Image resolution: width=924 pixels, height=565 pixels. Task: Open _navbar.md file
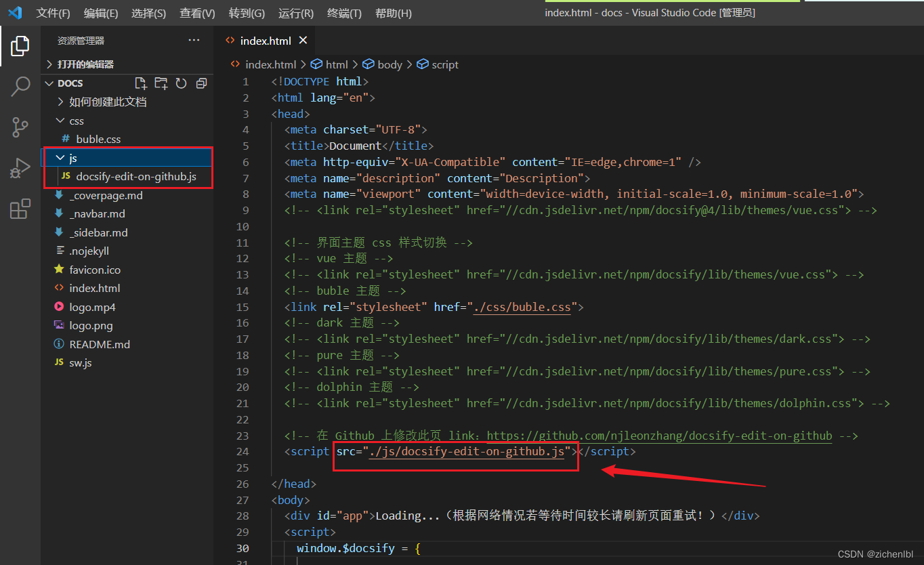[127, 213]
